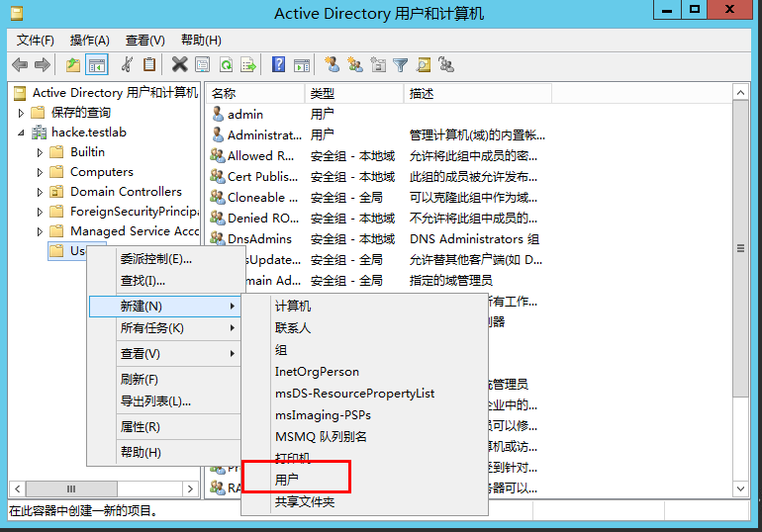Image resolution: width=762 pixels, height=532 pixels.
Task: Click the tree pane scroll right arrow
Action: (190, 488)
